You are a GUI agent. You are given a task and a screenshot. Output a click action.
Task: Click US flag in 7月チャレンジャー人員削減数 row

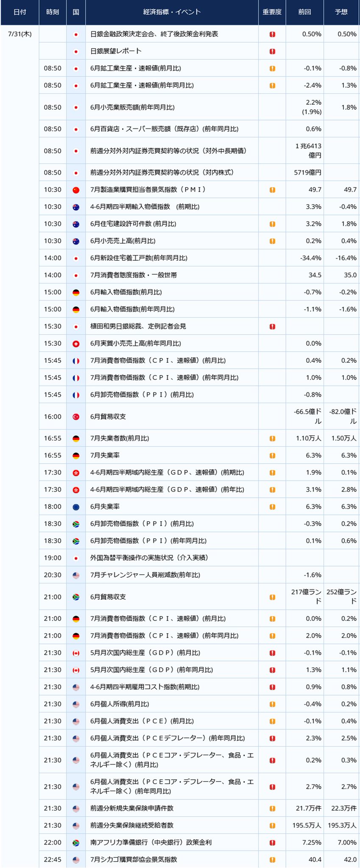(x=76, y=575)
